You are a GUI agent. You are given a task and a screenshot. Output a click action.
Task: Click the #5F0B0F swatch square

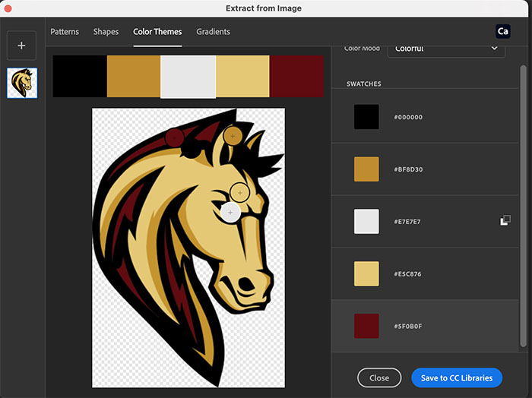[x=366, y=326]
